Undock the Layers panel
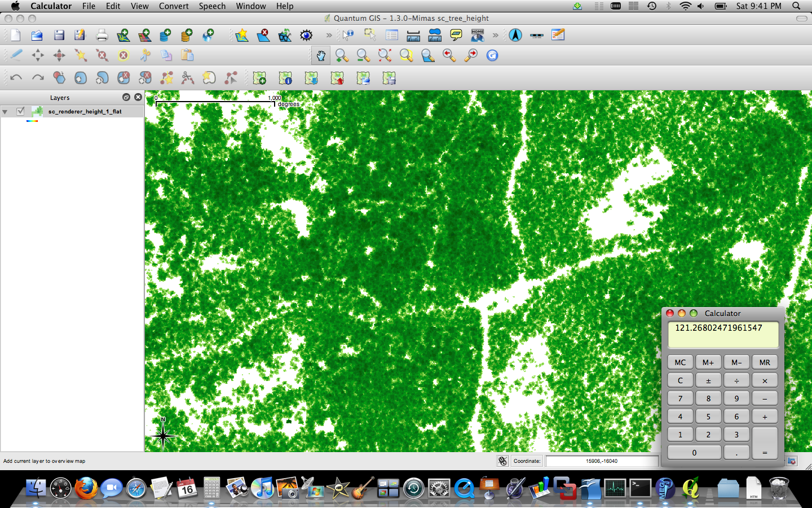Image resolution: width=812 pixels, height=508 pixels. click(x=126, y=97)
